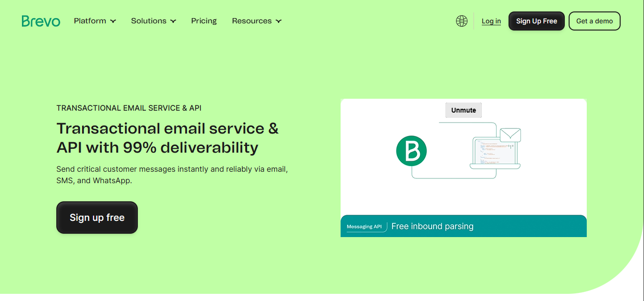Image resolution: width=644 pixels, height=301 pixels.
Task: Unmute the video
Action: point(464,110)
